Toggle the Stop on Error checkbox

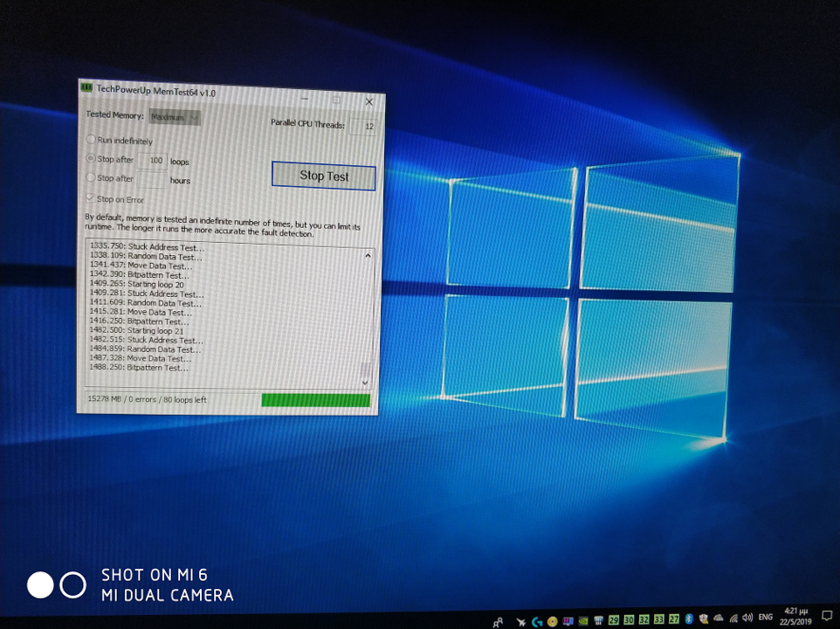point(90,198)
